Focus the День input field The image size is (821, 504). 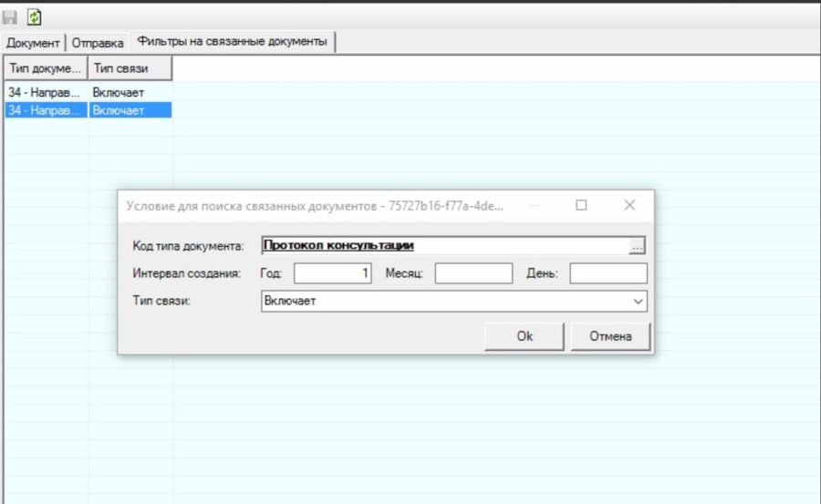608,273
